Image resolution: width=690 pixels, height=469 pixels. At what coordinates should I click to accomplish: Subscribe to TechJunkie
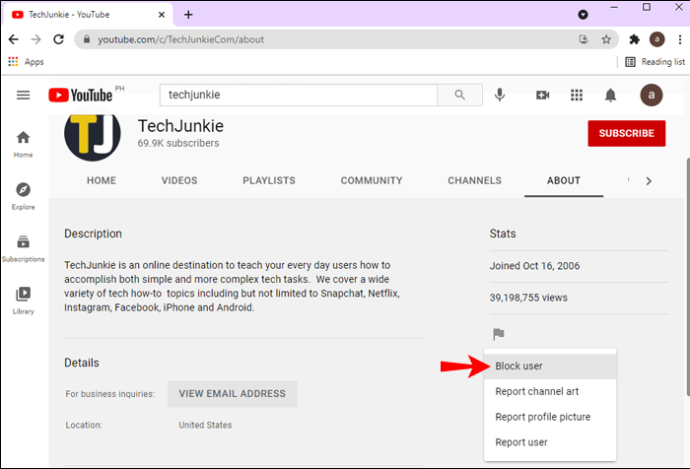[626, 133]
